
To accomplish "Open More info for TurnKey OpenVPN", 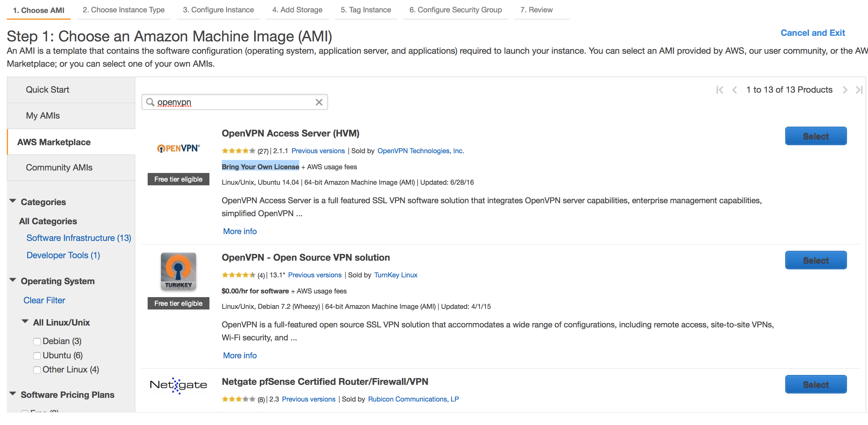I will point(240,355).
